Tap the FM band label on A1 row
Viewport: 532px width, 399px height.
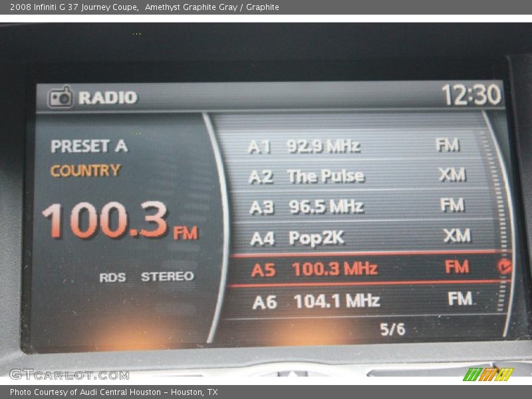click(448, 145)
